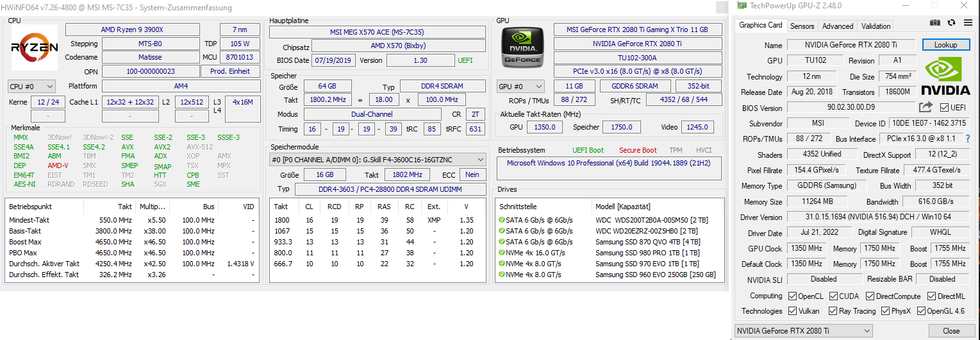Screen dimensions: 980x340
Task: Open the CPU #0 selector dropdown
Action: coord(31,87)
